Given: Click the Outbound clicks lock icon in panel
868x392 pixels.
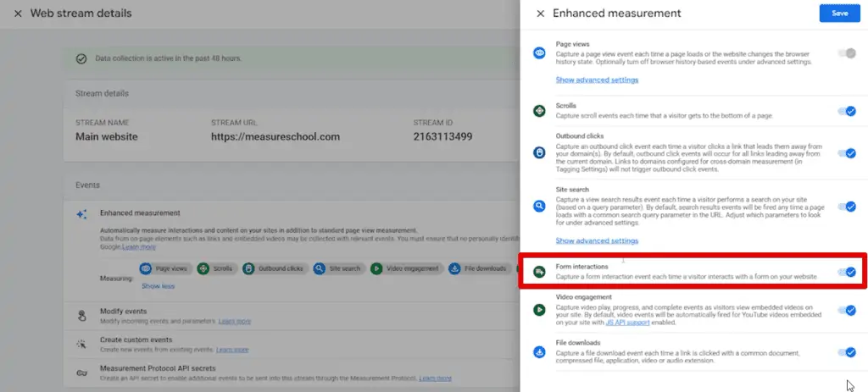Looking at the screenshot, I should [x=539, y=153].
